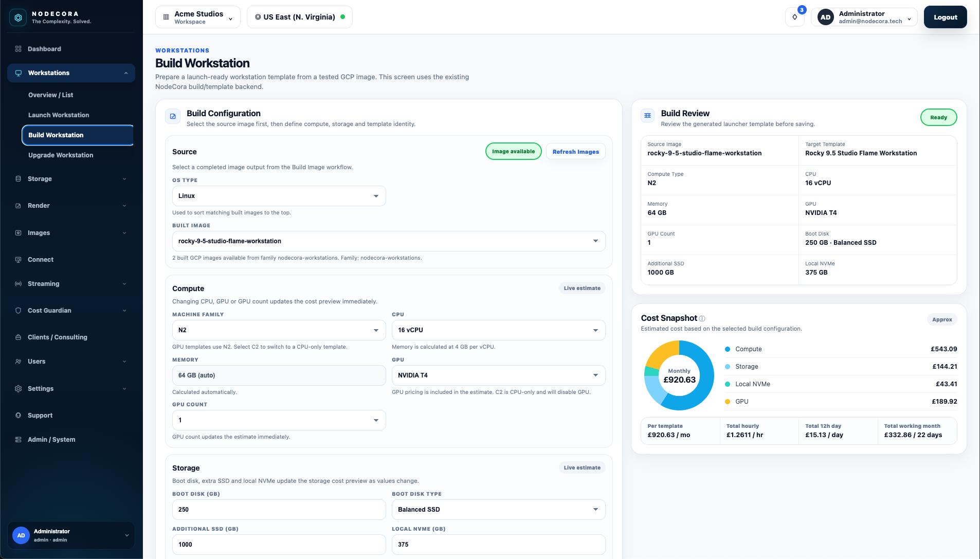Expand the Images sidebar section
This screenshot has width=980, height=559.
point(124,233)
